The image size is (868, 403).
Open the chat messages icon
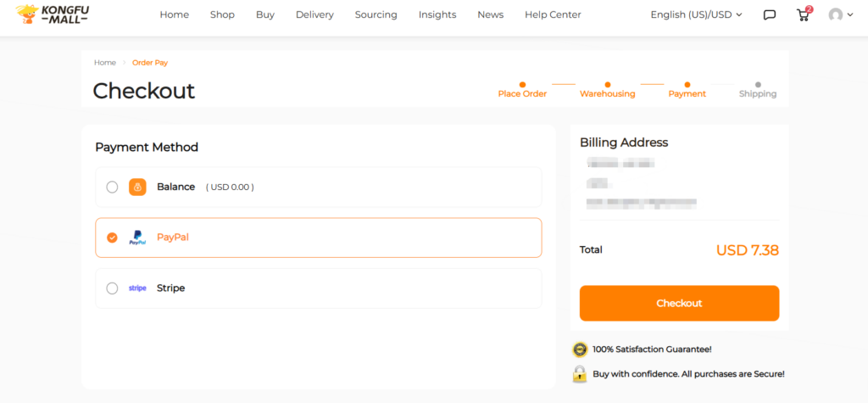770,15
